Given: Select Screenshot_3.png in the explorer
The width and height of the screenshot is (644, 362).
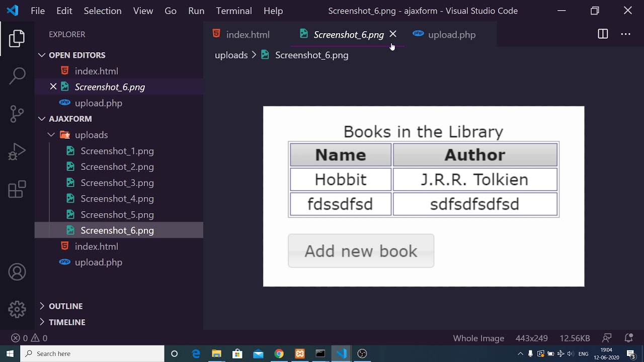Looking at the screenshot, I should [x=117, y=183].
